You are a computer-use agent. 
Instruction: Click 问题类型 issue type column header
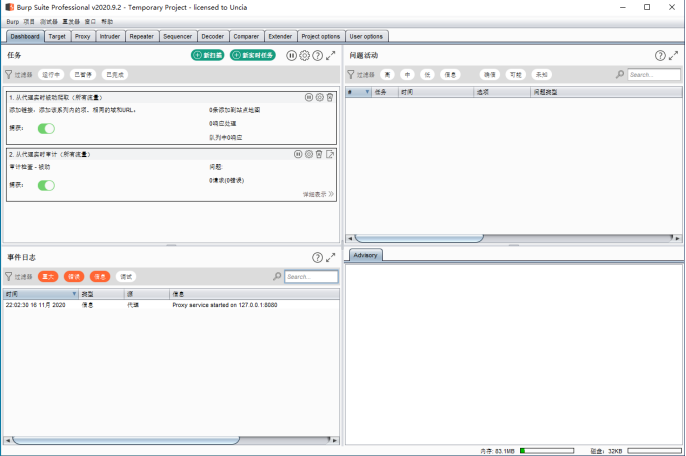pos(606,92)
